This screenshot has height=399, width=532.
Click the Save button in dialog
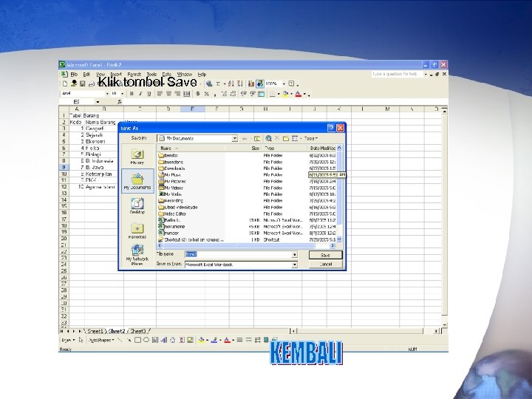coord(325,255)
